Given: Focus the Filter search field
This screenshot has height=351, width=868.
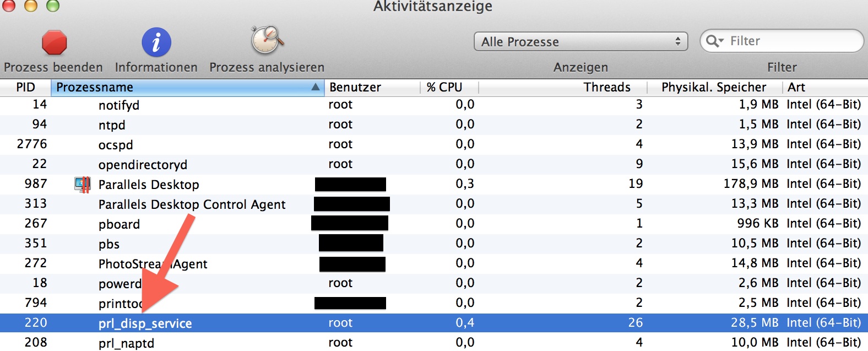Looking at the screenshot, I should tap(782, 41).
